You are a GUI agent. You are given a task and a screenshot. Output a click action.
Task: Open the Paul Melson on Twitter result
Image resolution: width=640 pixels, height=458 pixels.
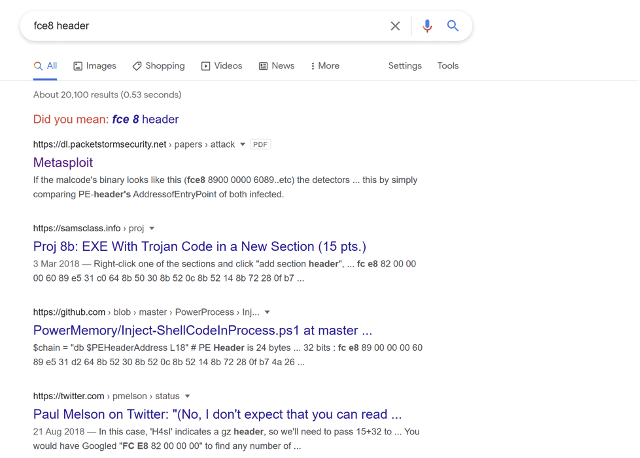click(x=217, y=414)
